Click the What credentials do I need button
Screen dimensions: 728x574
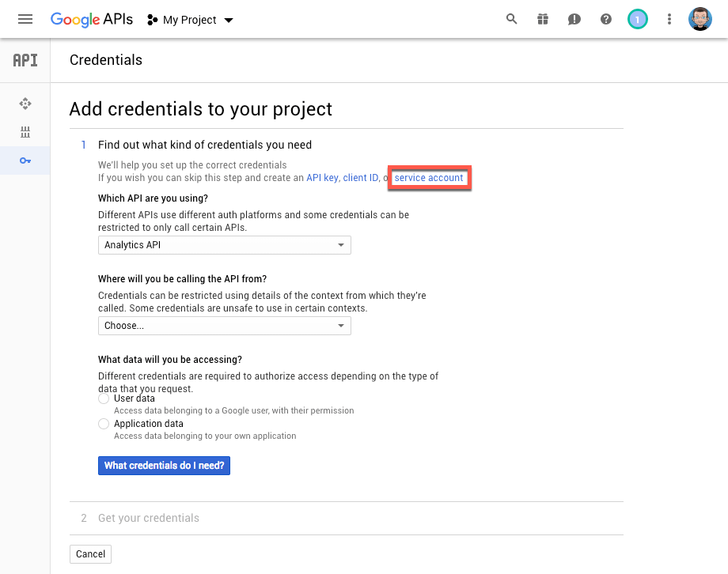click(x=164, y=466)
